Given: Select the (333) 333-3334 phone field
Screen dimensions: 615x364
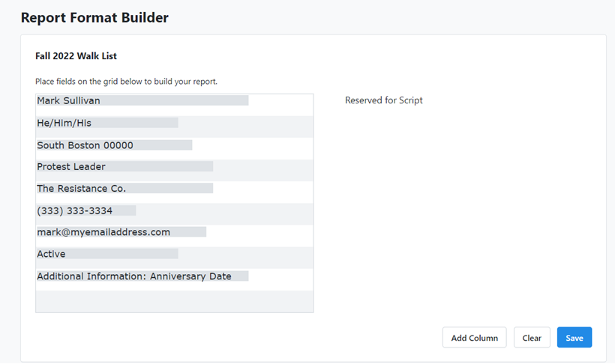Looking at the screenshot, I should click(86, 210).
